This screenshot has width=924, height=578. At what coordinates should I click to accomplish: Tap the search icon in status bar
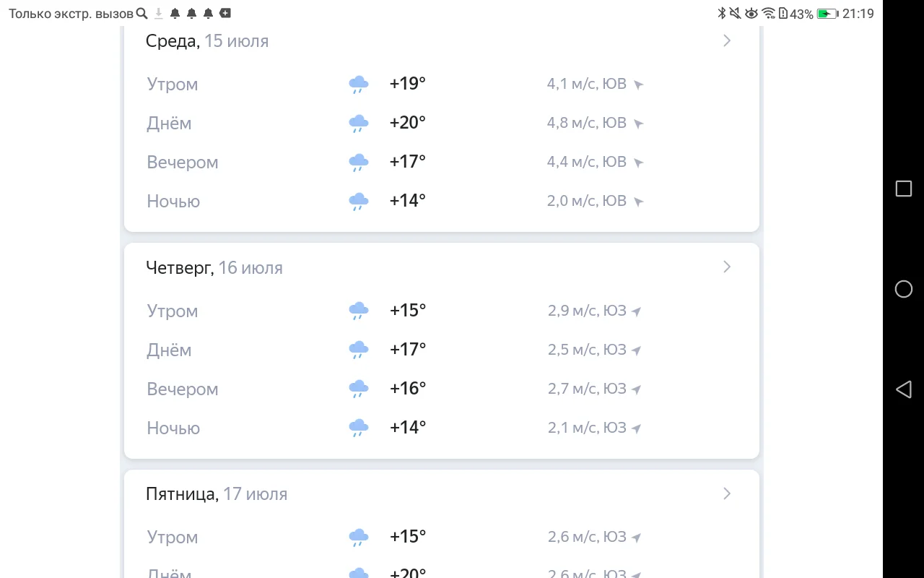click(141, 14)
